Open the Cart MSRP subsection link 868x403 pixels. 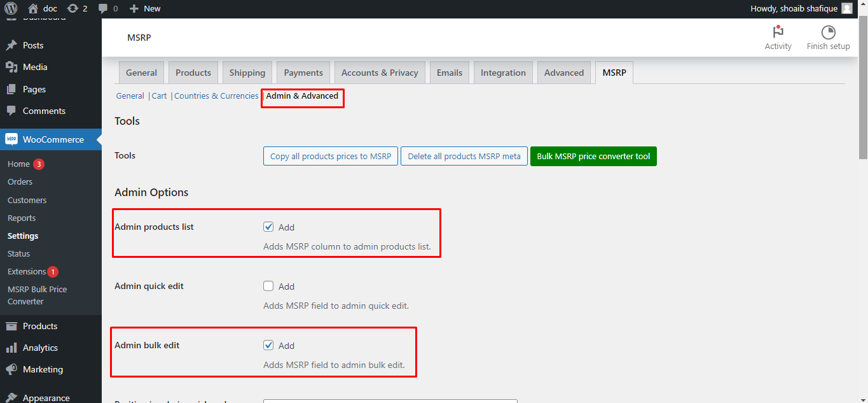pos(159,95)
